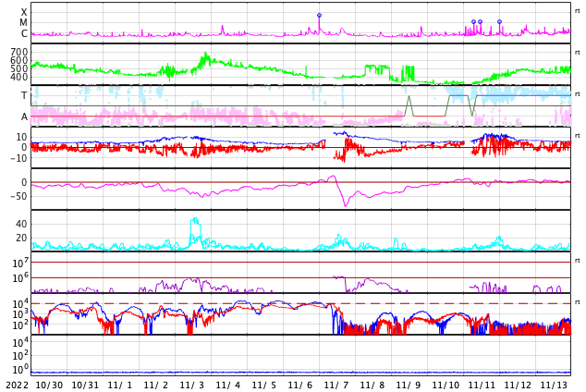The width and height of the screenshot is (586, 392).
Task: Click the 'rt' label beside the X-ray flare panel
Action: click(577, 11)
